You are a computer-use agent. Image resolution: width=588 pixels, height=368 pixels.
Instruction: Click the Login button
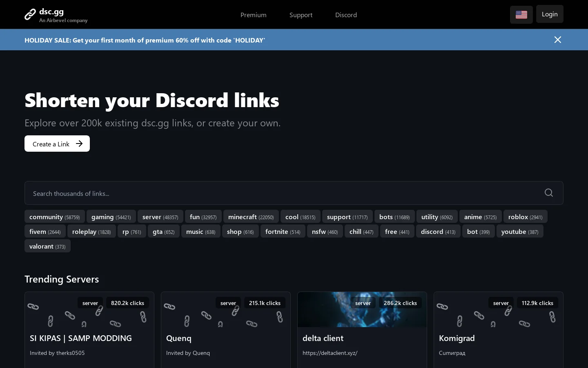550,14
